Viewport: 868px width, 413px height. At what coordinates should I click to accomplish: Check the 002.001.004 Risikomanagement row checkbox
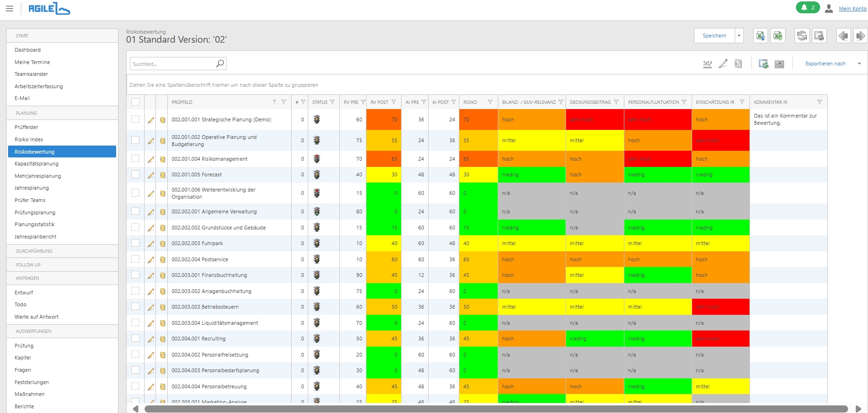click(136, 158)
